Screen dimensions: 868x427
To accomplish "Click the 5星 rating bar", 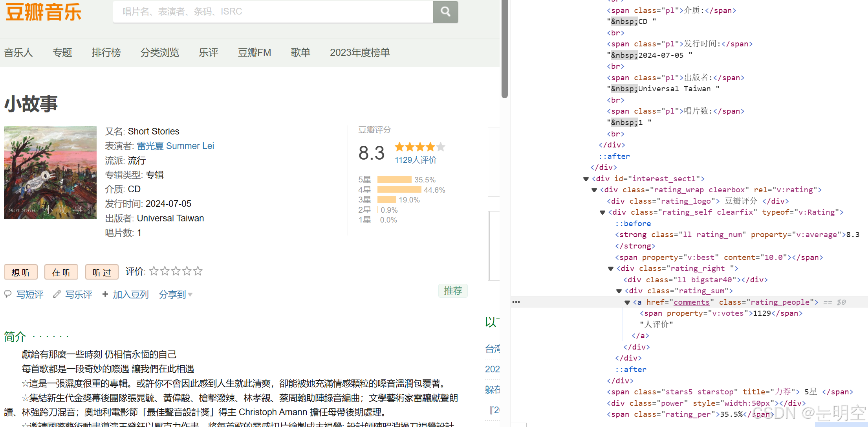I will [394, 179].
